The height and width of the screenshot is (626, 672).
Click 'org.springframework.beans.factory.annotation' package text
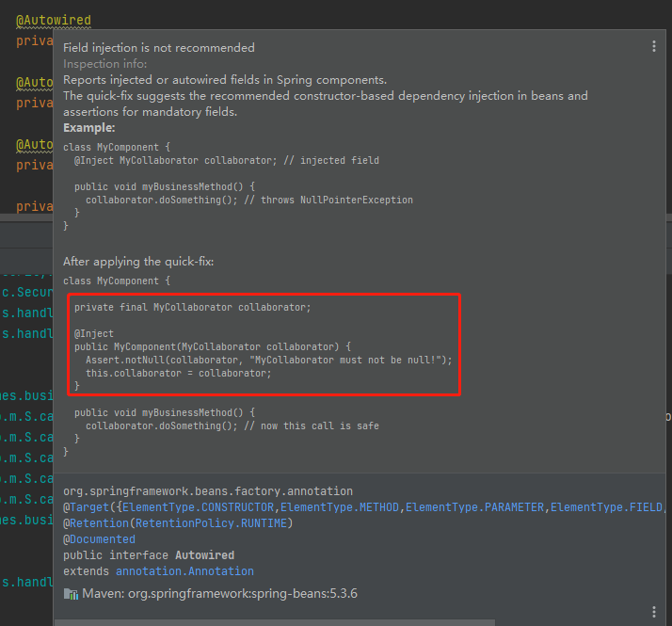(208, 491)
